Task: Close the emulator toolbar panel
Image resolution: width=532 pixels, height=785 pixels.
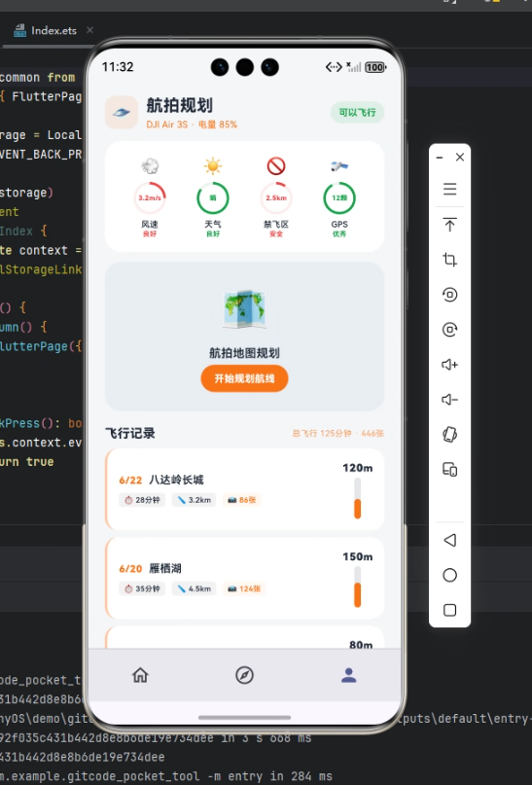Action: pyautogui.click(x=460, y=158)
